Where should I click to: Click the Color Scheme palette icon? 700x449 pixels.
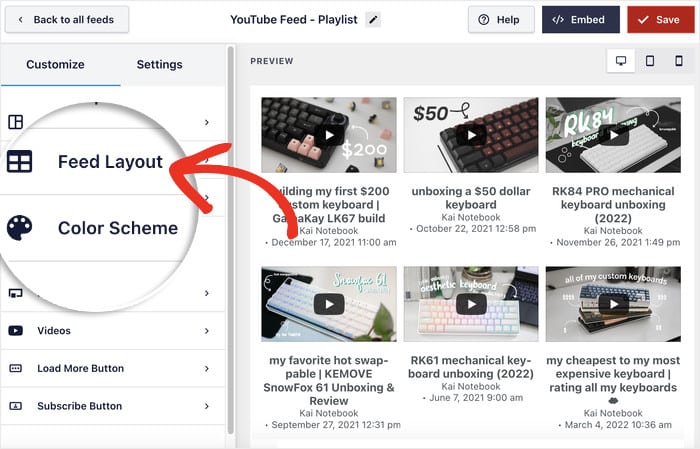(19, 228)
